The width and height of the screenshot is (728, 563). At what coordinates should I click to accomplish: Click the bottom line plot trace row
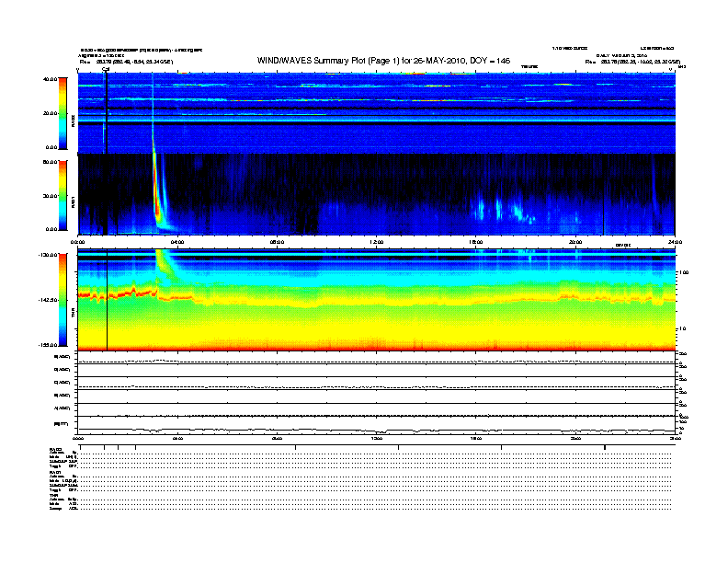tap(377, 425)
